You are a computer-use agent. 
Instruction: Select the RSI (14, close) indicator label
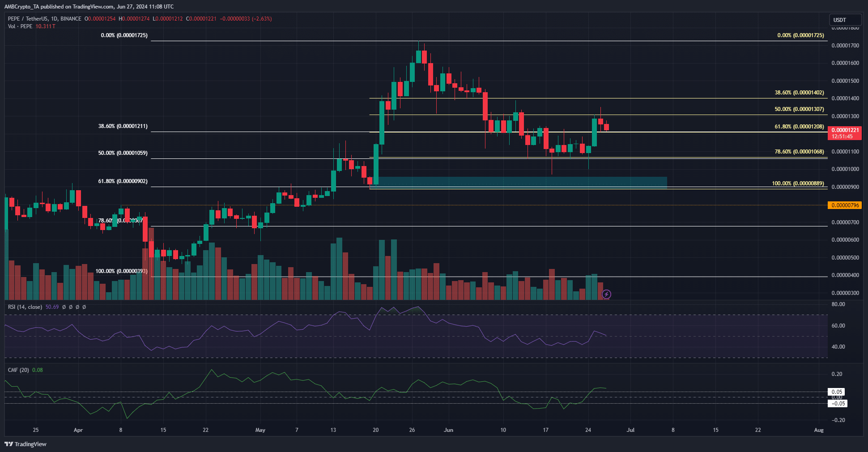click(25, 307)
